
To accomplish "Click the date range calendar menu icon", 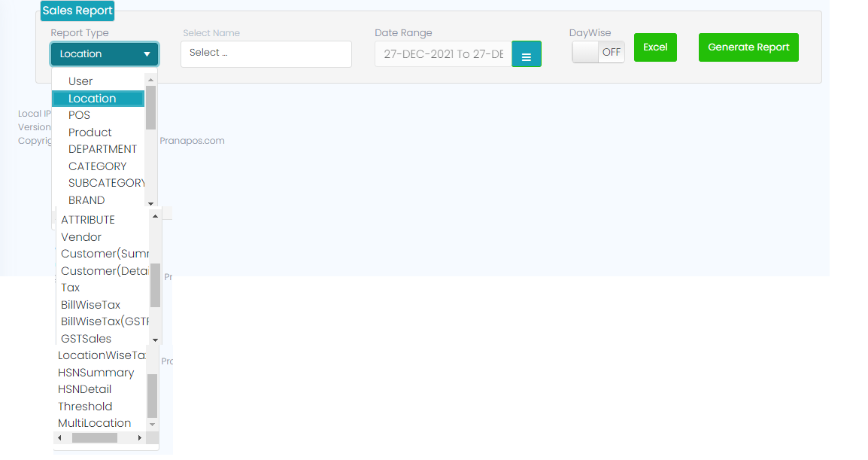I will click(x=527, y=55).
